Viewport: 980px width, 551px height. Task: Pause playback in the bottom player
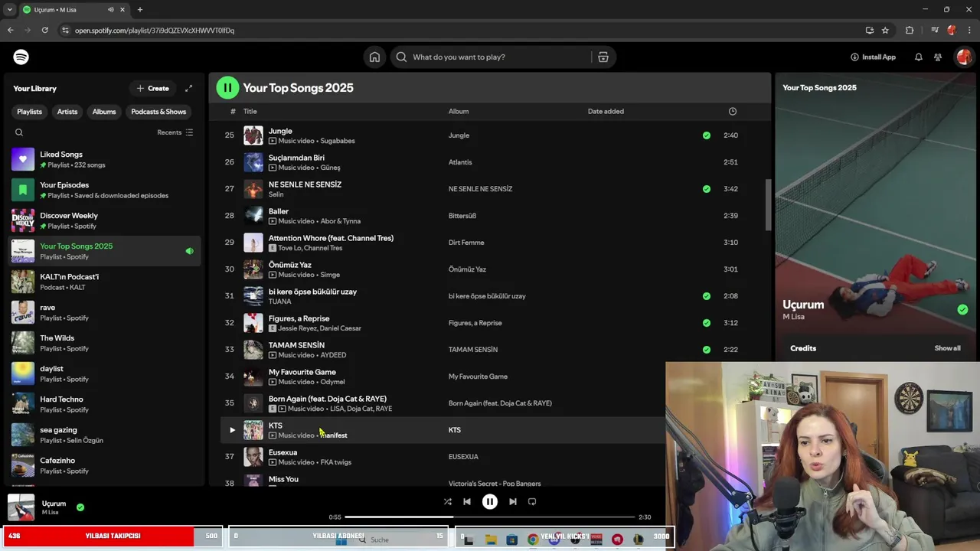point(490,501)
